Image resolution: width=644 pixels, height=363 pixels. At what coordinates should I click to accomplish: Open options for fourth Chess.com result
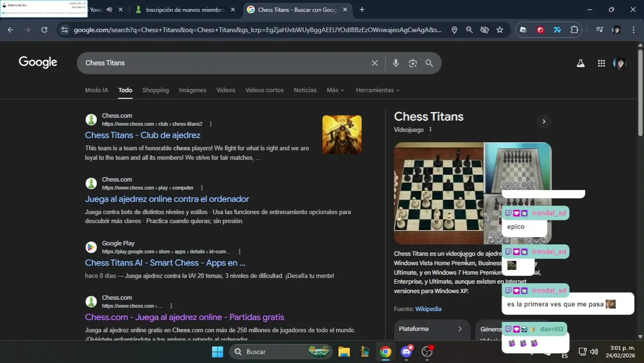pyautogui.click(x=171, y=306)
